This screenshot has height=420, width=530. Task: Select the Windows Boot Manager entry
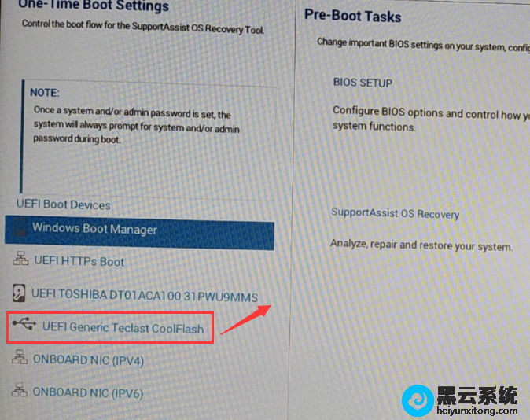(139, 233)
